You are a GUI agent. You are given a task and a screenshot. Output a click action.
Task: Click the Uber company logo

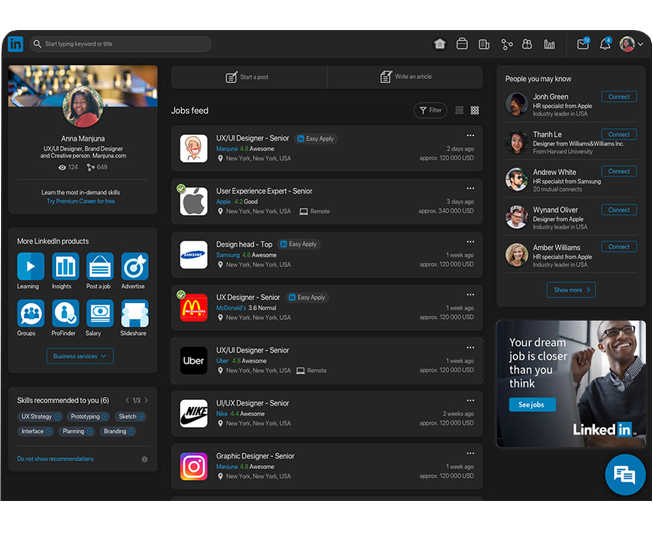194,361
